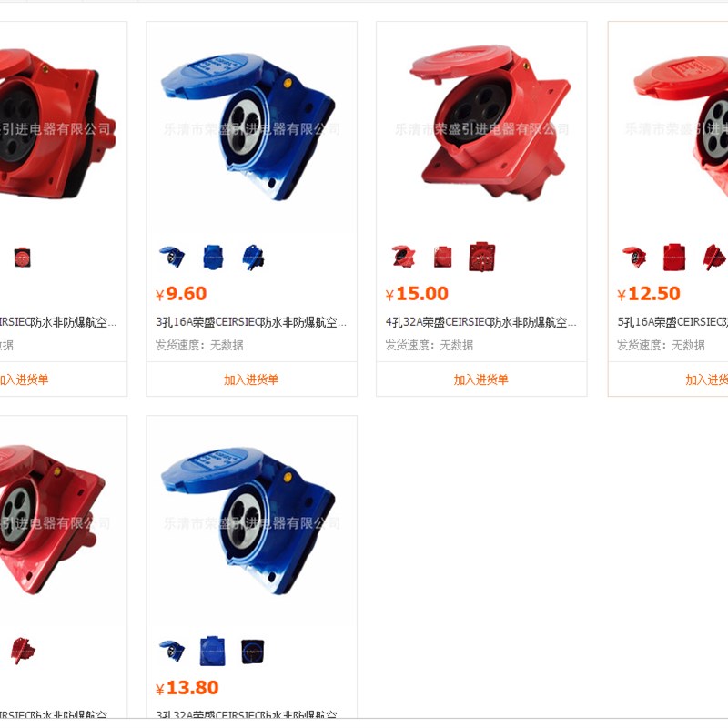The width and height of the screenshot is (728, 728).
Task: Open the 5孔16A荣盛 product title link
Action: click(x=672, y=322)
